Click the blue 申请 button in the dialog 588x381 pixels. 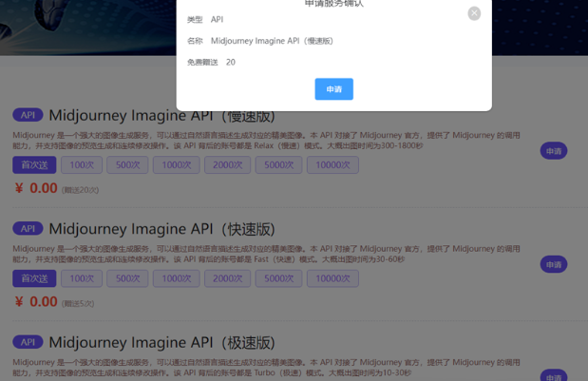(x=333, y=89)
